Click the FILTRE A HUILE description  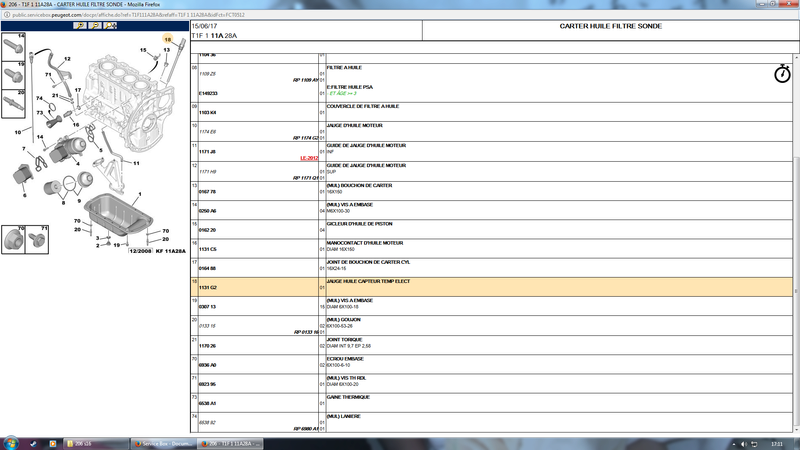[344, 67]
